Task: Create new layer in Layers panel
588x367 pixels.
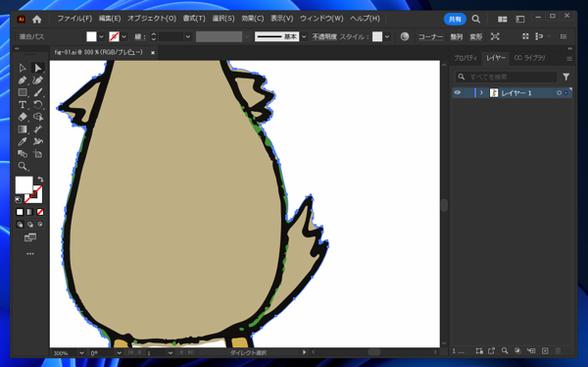Action: coord(545,351)
